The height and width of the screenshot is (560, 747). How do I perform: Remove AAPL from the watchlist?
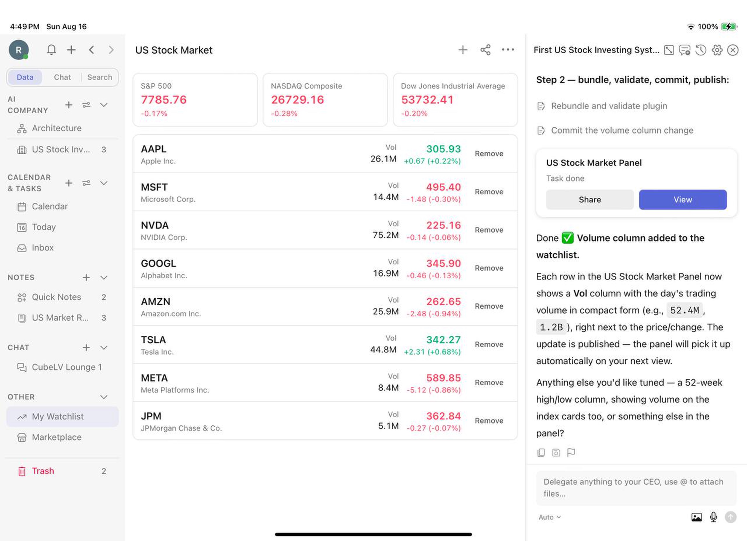(x=489, y=154)
